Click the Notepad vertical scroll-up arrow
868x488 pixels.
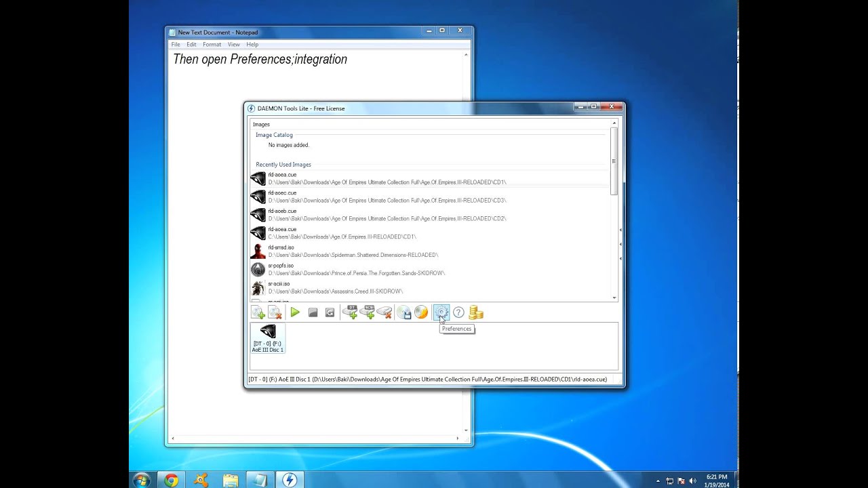(x=466, y=55)
